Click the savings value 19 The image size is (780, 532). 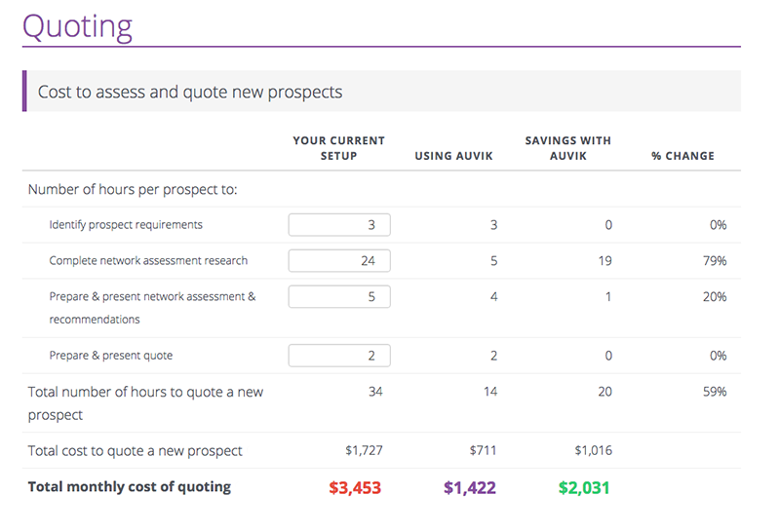pyautogui.click(x=604, y=260)
